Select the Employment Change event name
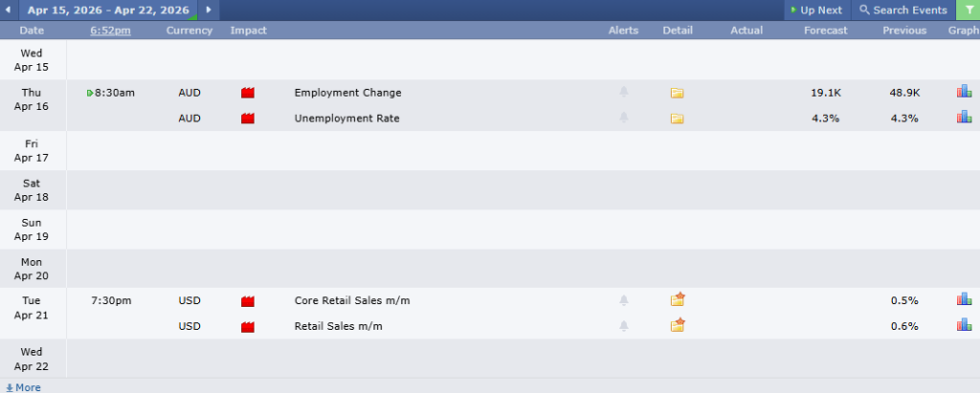This screenshot has height=393, width=980. 347,93
